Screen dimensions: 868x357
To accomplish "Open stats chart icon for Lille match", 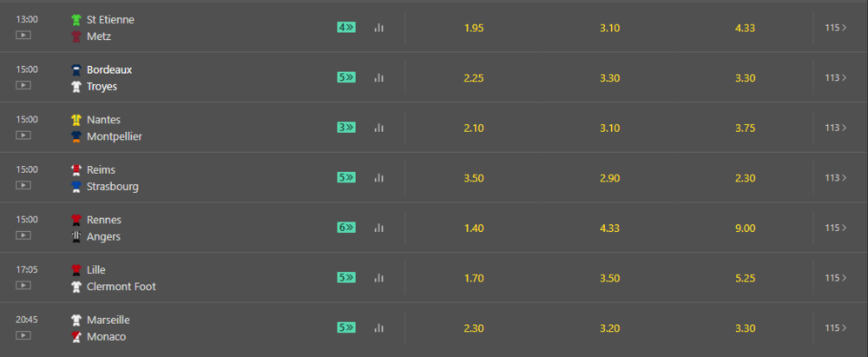I will click(x=378, y=278).
